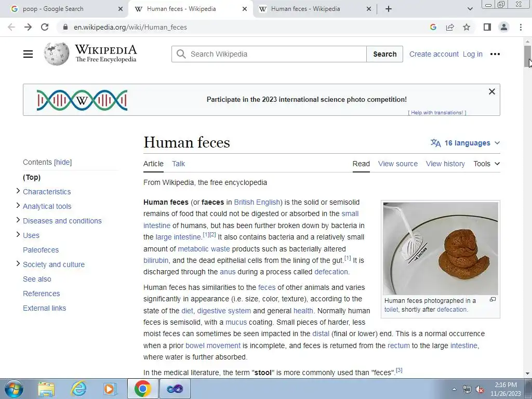Expand the Society and culture section
This screenshot has height=399, width=532.
(18, 263)
